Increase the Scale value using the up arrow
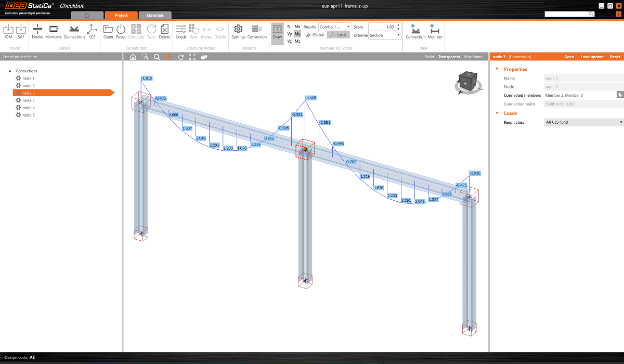 coord(398,24)
